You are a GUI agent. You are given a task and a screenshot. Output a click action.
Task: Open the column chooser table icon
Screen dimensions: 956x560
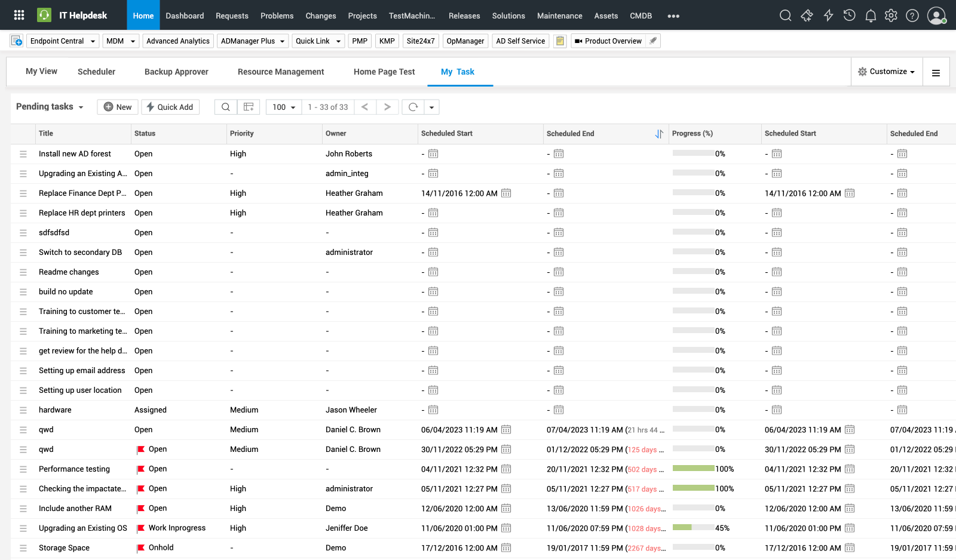pyautogui.click(x=249, y=107)
